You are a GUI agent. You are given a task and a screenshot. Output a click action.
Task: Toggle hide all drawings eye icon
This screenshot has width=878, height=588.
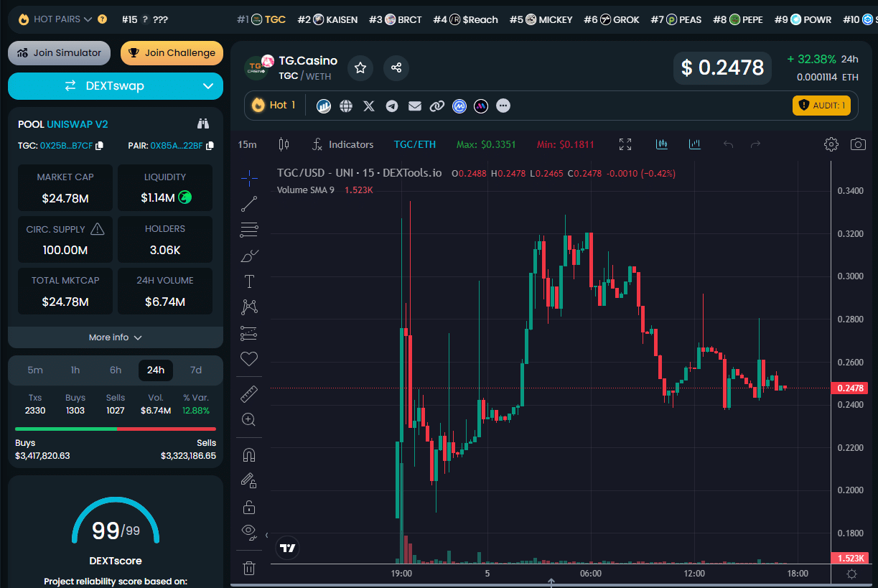point(249,532)
